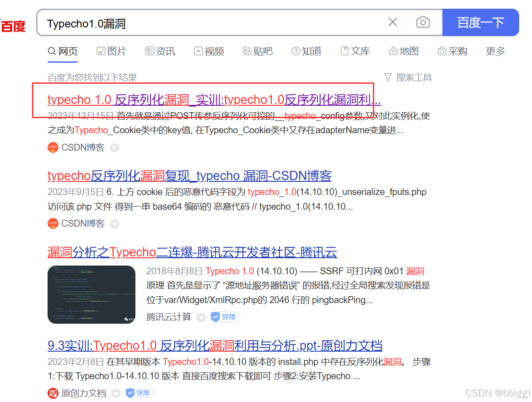
Task: Click the 网页 magnifier icon
Action: point(52,51)
